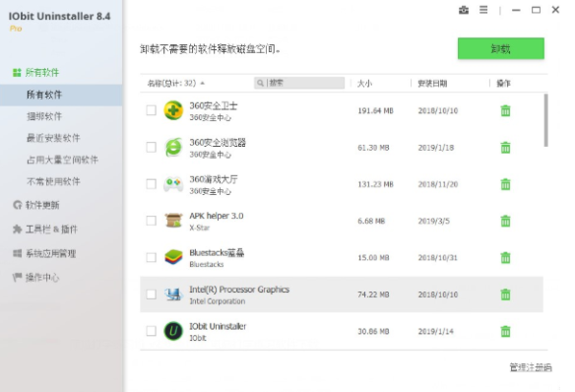Tick the checkbox for APK helper 3.0
Viewport: 575px width, 392px height.
[151, 221]
